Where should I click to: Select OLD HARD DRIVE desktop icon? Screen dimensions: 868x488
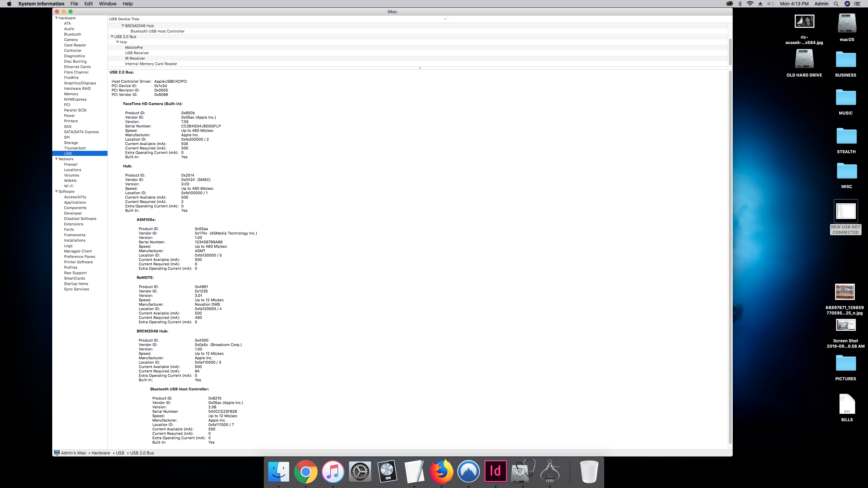(x=804, y=59)
